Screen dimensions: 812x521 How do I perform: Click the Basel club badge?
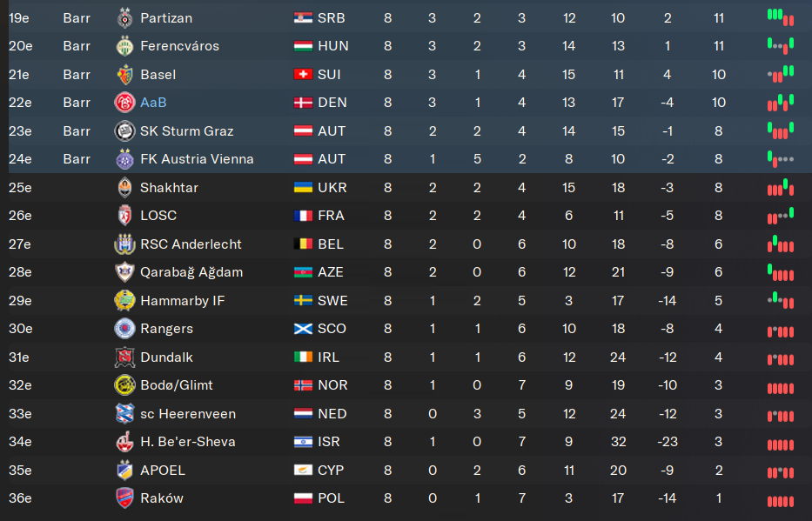click(x=124, y=75)
